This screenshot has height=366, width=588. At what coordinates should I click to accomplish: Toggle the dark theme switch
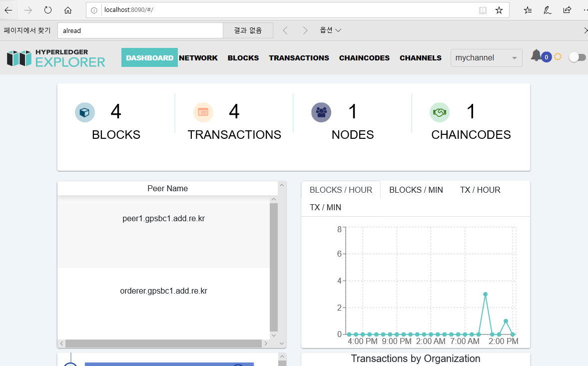pos(577,57)
